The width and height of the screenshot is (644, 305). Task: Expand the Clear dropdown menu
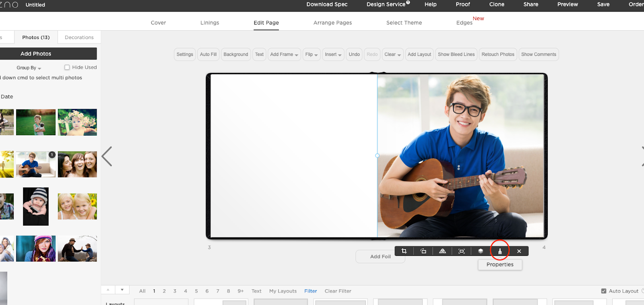[x=392, y=54]
